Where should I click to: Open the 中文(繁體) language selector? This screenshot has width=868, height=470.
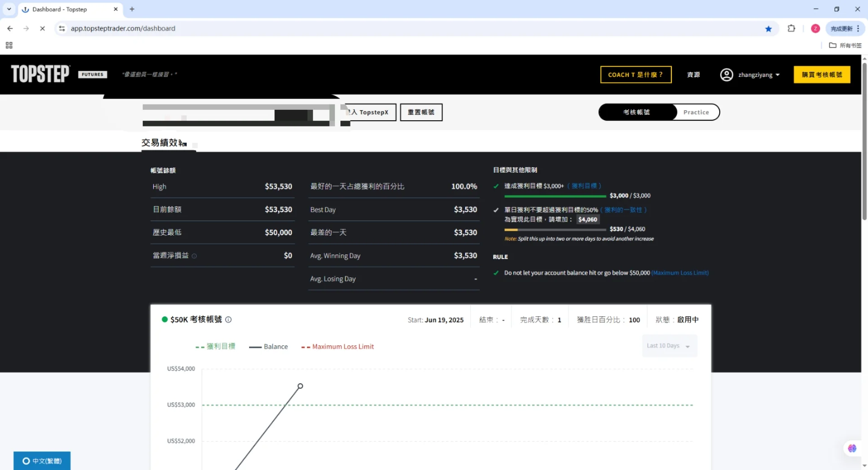click(42, 461)
